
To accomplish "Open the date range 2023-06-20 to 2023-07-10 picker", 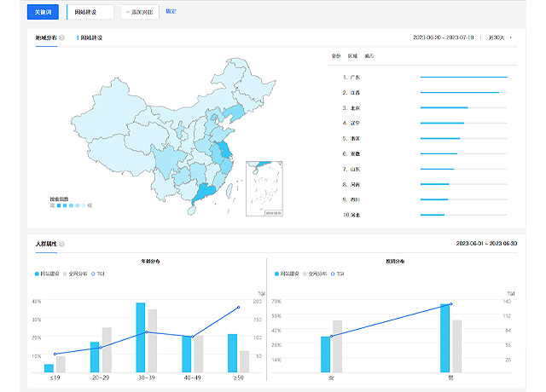I will coord(442,37).
